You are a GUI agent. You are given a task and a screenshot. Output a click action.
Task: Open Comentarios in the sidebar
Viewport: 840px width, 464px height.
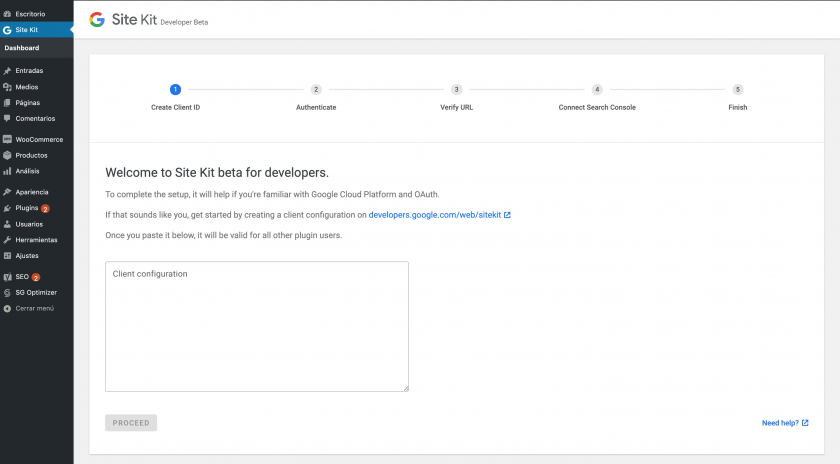(x=35, y=118)
